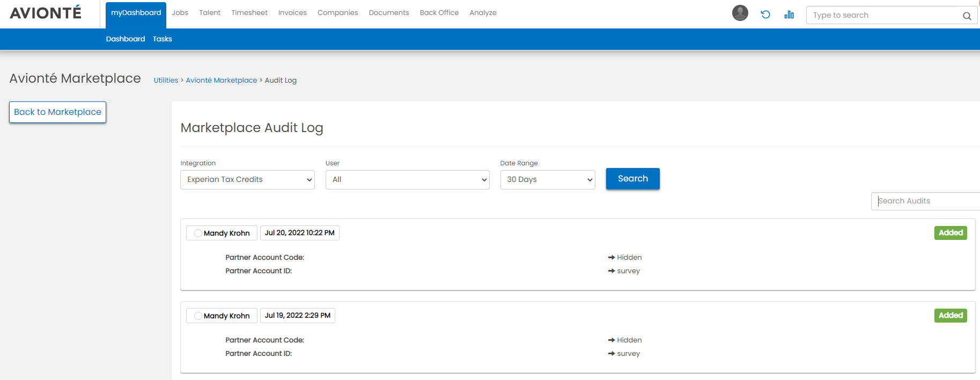The width and height of the screenshot is (980, 380).
Task: Click the Audit Log breadcrumb text
Action: (x=281, y=81)
